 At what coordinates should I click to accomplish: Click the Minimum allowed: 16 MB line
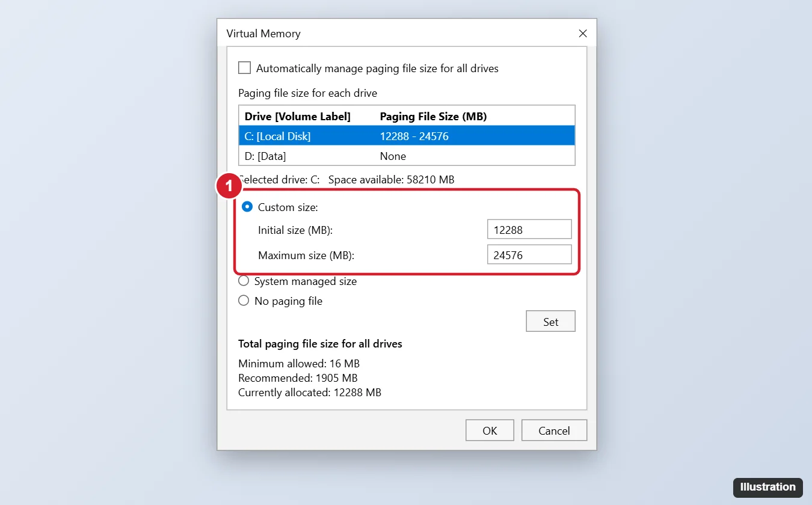(299, 364)
